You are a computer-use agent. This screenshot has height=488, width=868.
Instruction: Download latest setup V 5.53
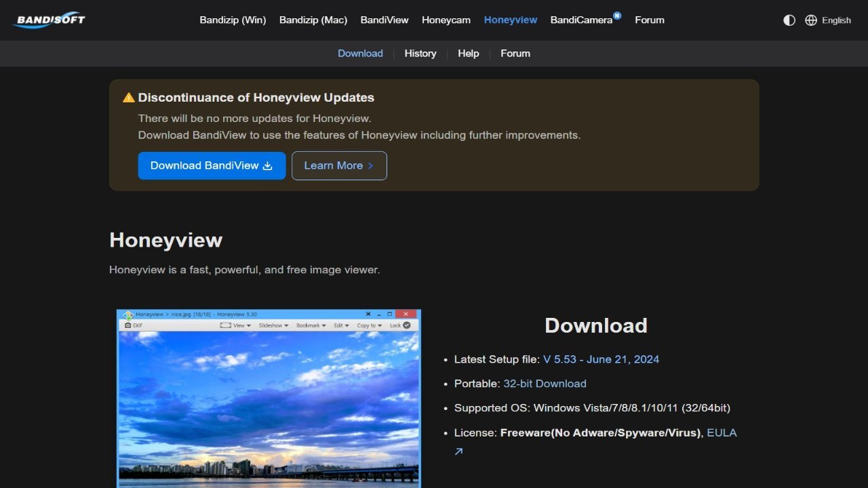(x=601, y=359)
